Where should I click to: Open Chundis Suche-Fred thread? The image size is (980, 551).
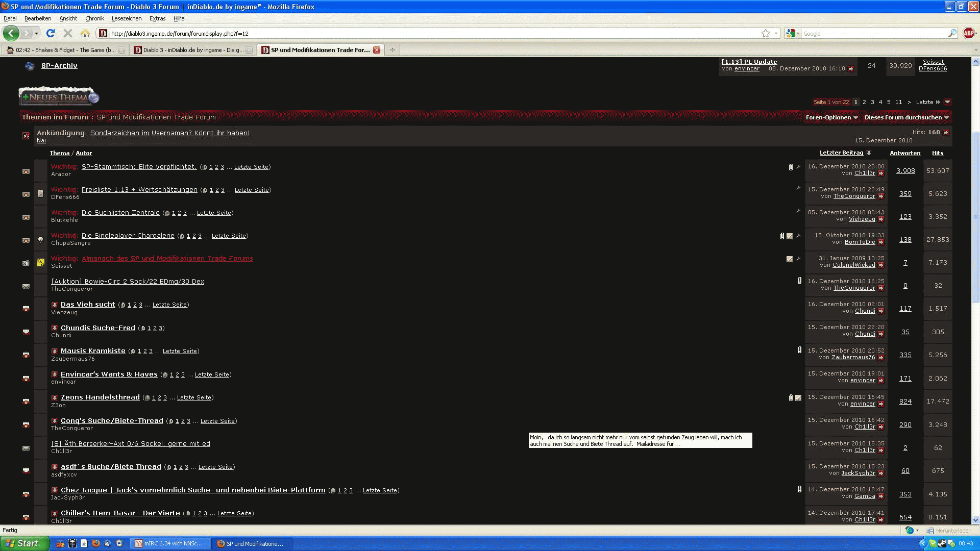click(x=98, y=328)
